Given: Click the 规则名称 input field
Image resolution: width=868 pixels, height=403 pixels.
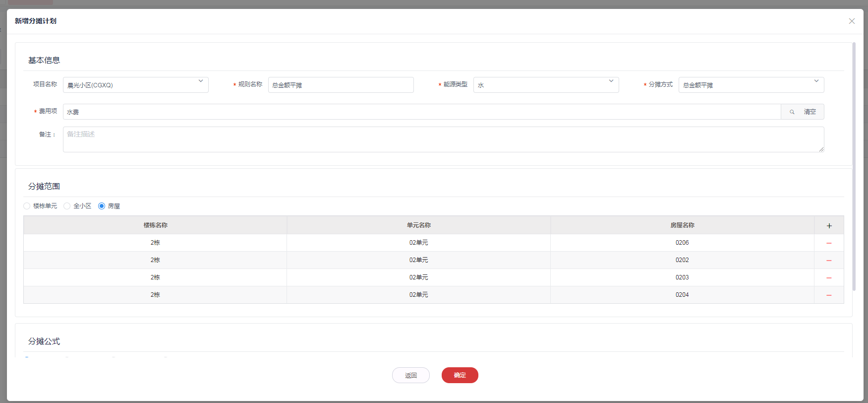Looking at the screenshot, I should click(x=341, y=85).
